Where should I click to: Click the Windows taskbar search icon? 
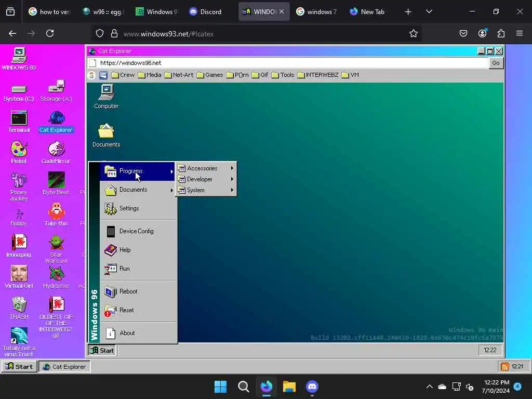click(x=243, y=387)
